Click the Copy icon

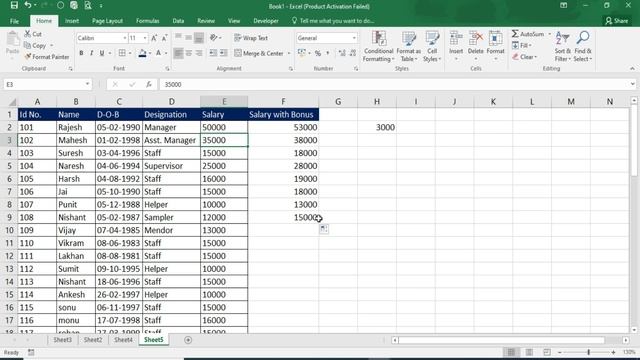[27, 45]
